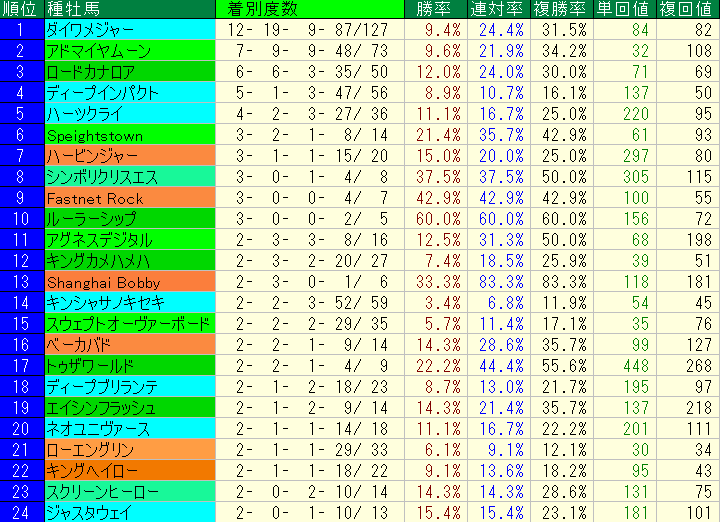Click the record 12- 19- 9- 87/127
720x522 pixels.
(308, 30)
